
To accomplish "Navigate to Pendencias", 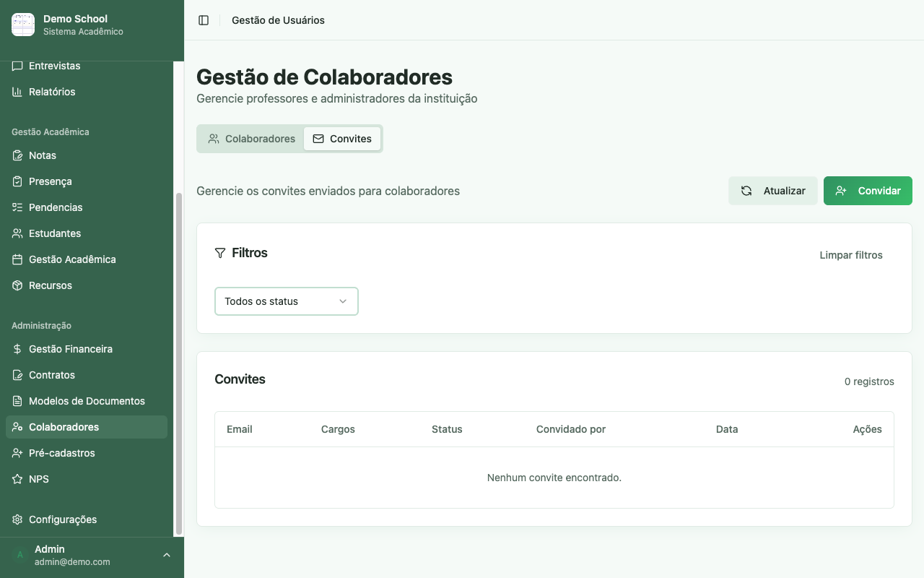I will pyautogui.click(x=87, y=207).
